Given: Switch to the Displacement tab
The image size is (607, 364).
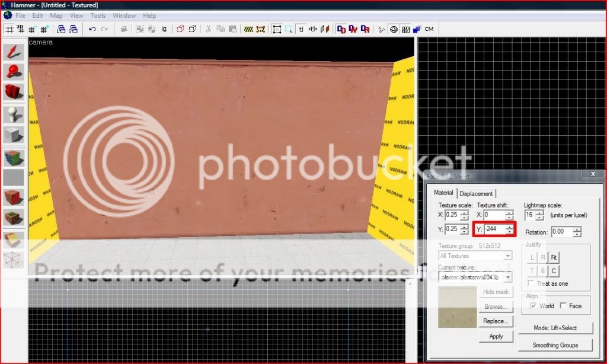Looking at the screenshot, I should [x=476, y=194].
